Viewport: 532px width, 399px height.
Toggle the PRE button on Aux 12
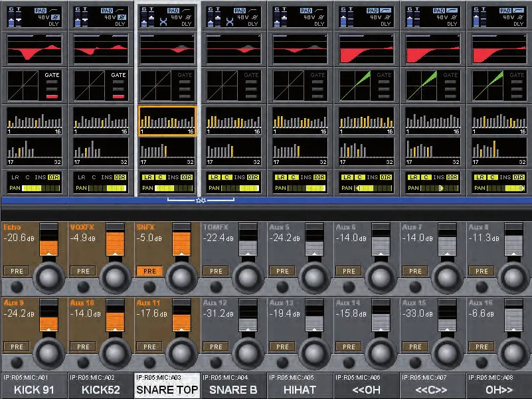216,347
